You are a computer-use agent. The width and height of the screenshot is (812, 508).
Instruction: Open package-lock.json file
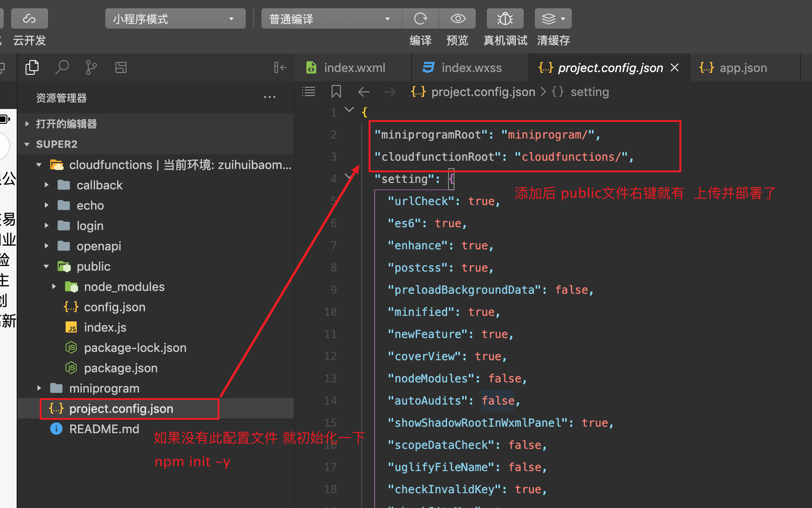tap(155, 348)
